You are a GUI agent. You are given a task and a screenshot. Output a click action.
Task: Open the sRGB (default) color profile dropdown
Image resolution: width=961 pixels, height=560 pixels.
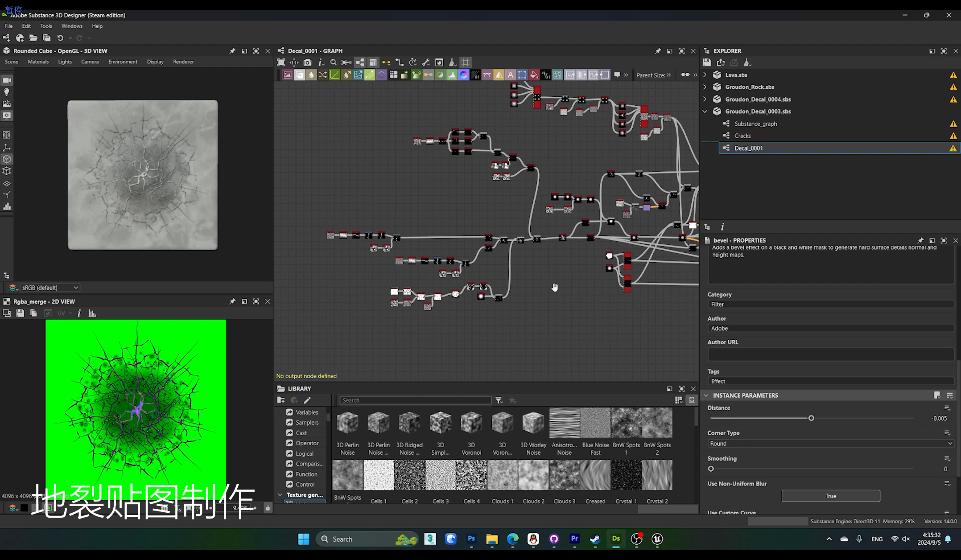coord(49,288)
